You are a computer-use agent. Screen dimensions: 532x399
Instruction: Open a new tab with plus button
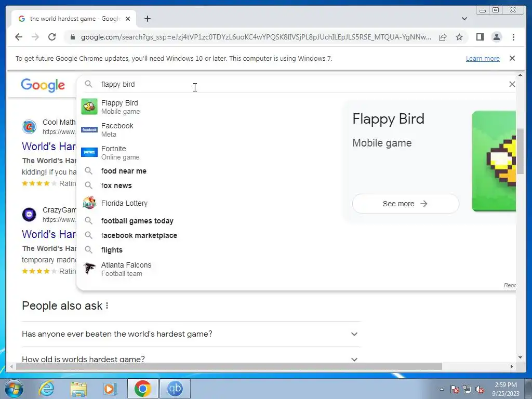(x=147, y=19)
